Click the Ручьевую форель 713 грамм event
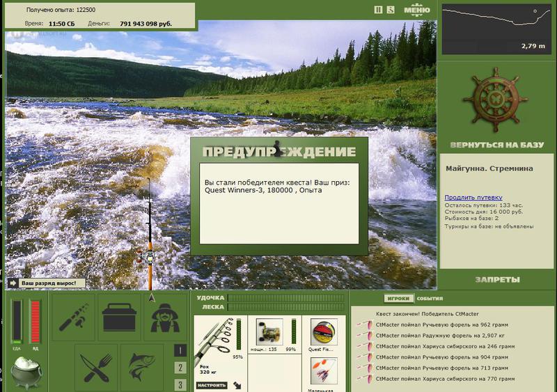This screenshot has height=392, width=557. (x=442, y=368)
